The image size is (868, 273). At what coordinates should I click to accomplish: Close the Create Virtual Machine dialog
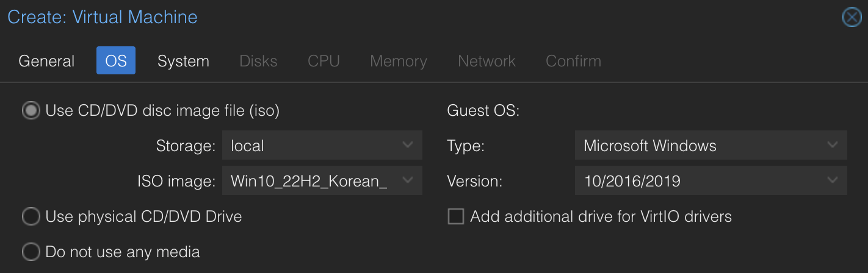click(852, 17)
